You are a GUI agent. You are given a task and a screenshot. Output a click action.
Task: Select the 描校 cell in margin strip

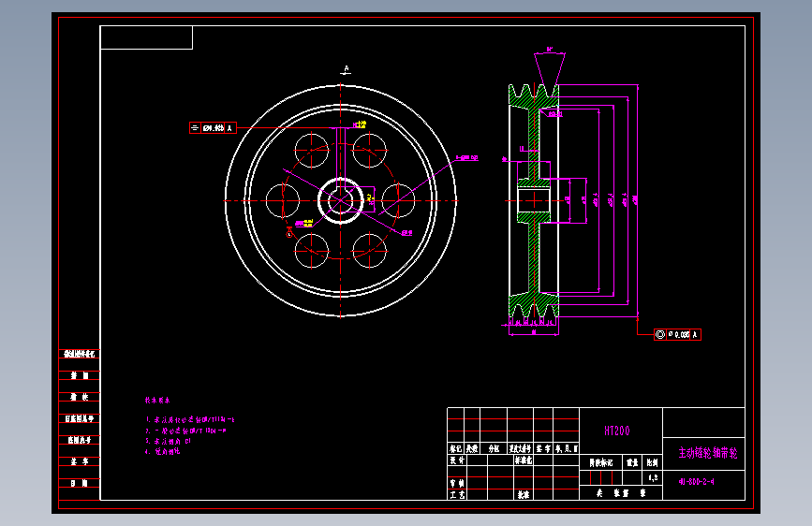(80, 397)
